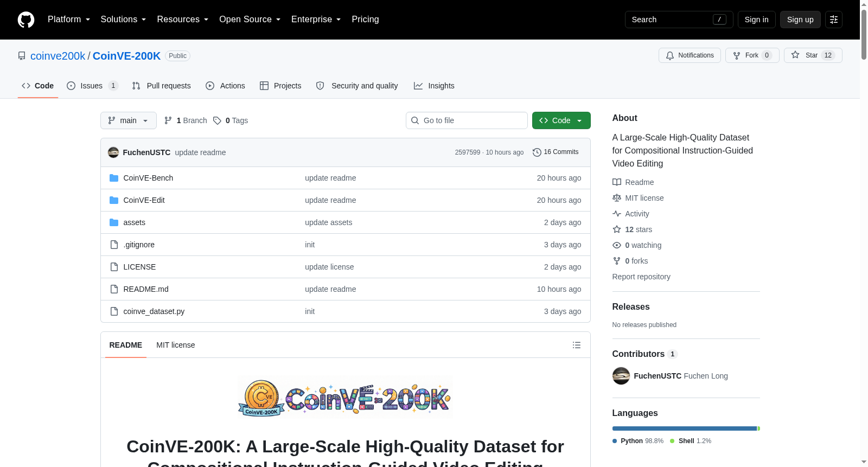
Task: Click the Sign up button
Action: [x=800, y=20]
